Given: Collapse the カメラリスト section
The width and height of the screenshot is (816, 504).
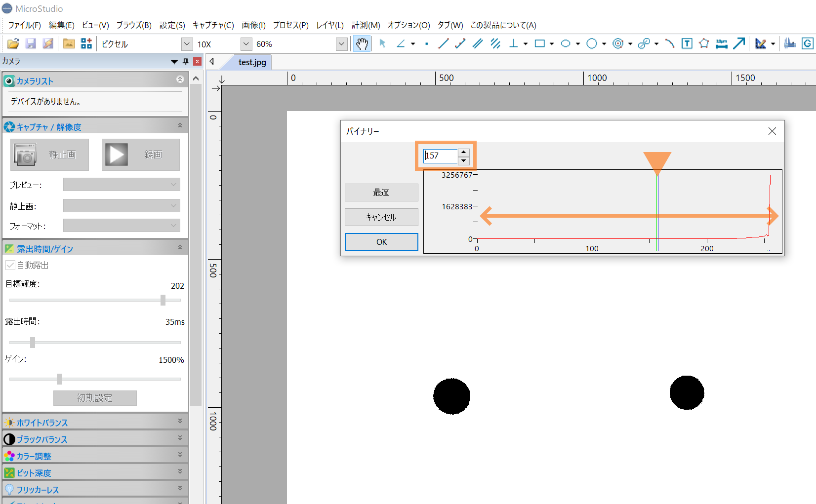Looking at the screenshot, I should (x=180, y=79).
